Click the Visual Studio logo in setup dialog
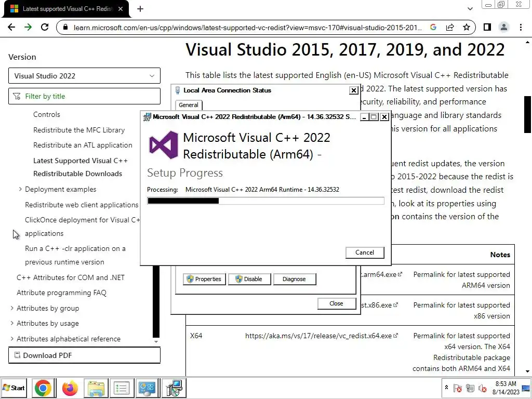532x399 pixels. [164, 145]
